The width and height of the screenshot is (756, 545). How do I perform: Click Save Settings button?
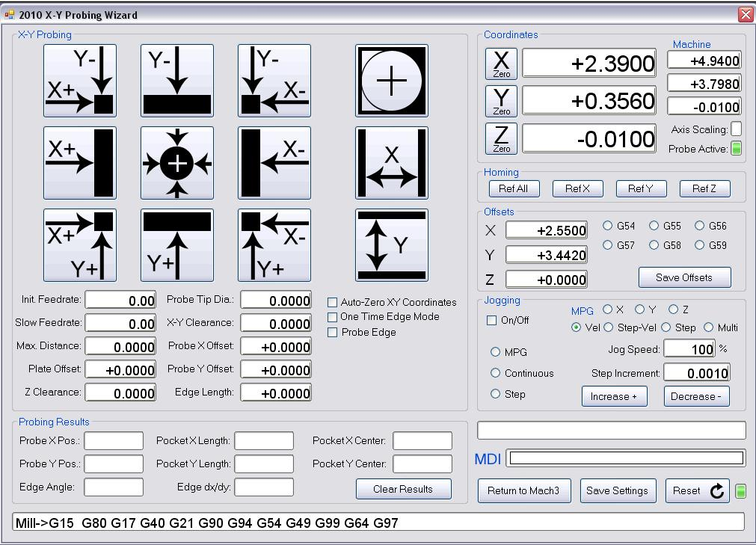tap(618, 490)
